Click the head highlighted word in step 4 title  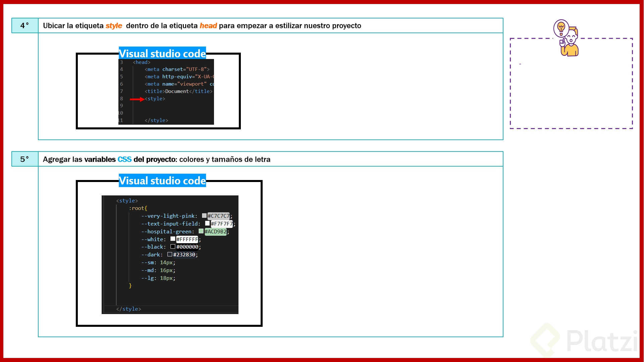208,25
